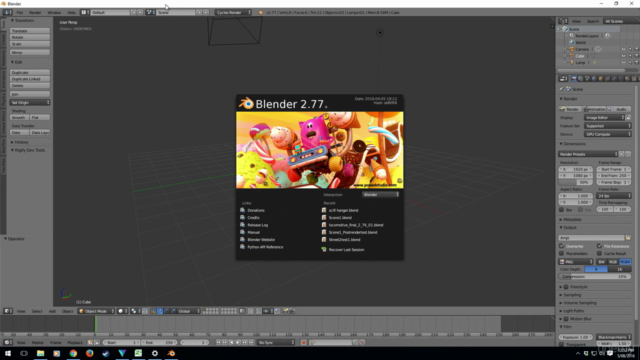Toggle visibility eye for Lamp in outliner
The image size is (640, 360).
point(623,62)
